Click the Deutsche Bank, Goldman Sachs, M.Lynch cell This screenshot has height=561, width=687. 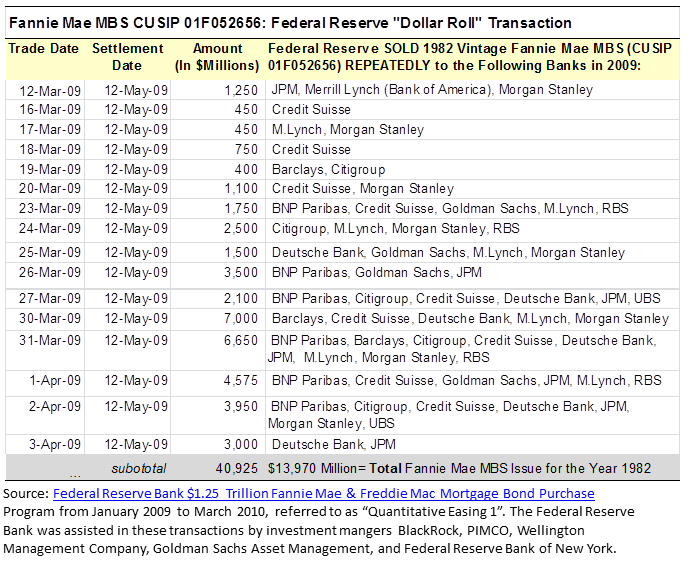[x=448, y=253]
